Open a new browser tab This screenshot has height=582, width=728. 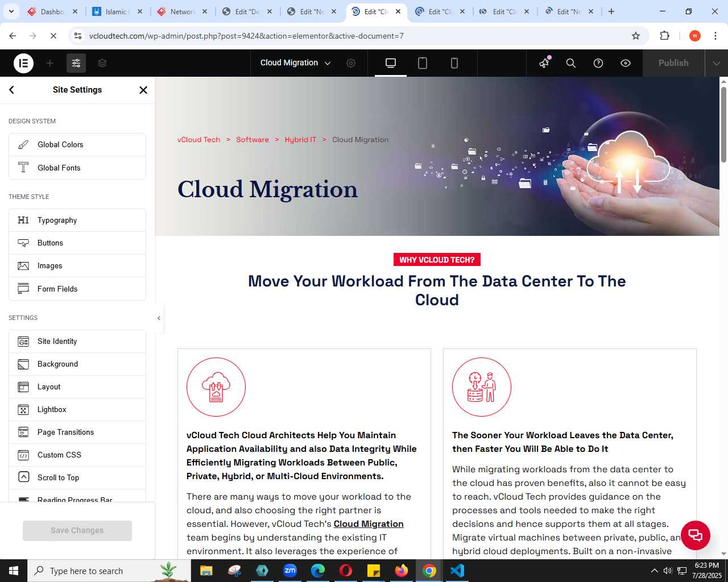(611, 11)
